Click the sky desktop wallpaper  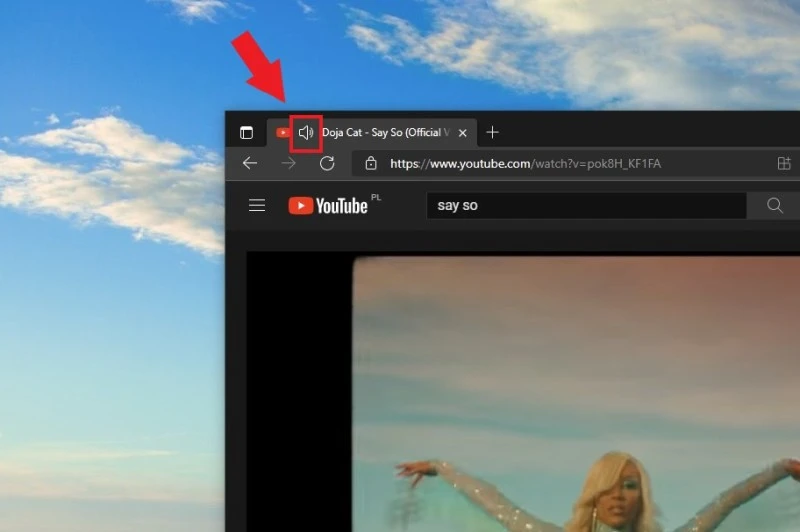110,300
